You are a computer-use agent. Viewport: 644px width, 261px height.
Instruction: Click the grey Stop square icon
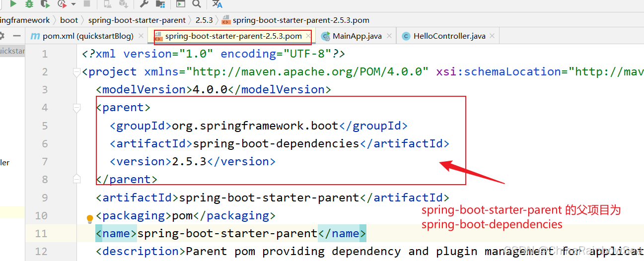coord(87,3)
